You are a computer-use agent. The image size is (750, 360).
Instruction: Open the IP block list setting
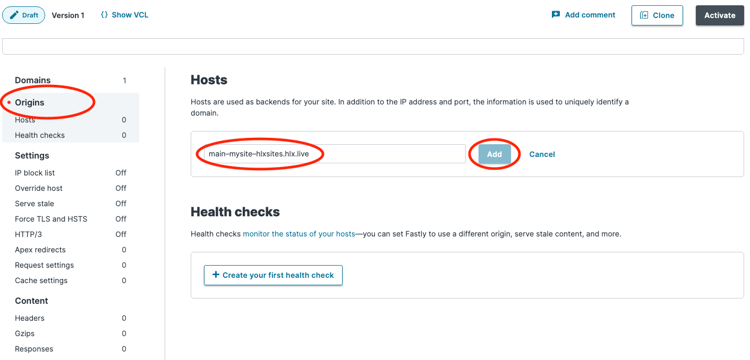tap(71, 173)
